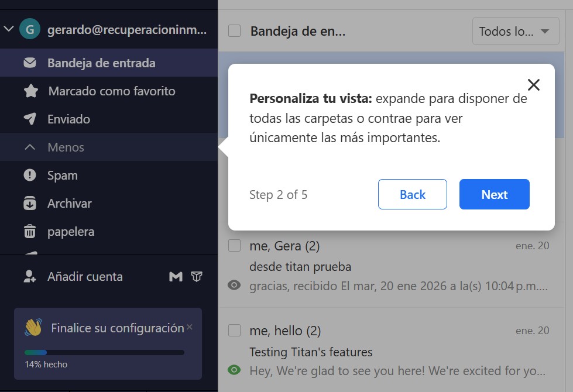Open the 'Todos lo...' filter dropdown
This screenshot has height=392, width=573.
pyautogui.click(x=515, y=32)
